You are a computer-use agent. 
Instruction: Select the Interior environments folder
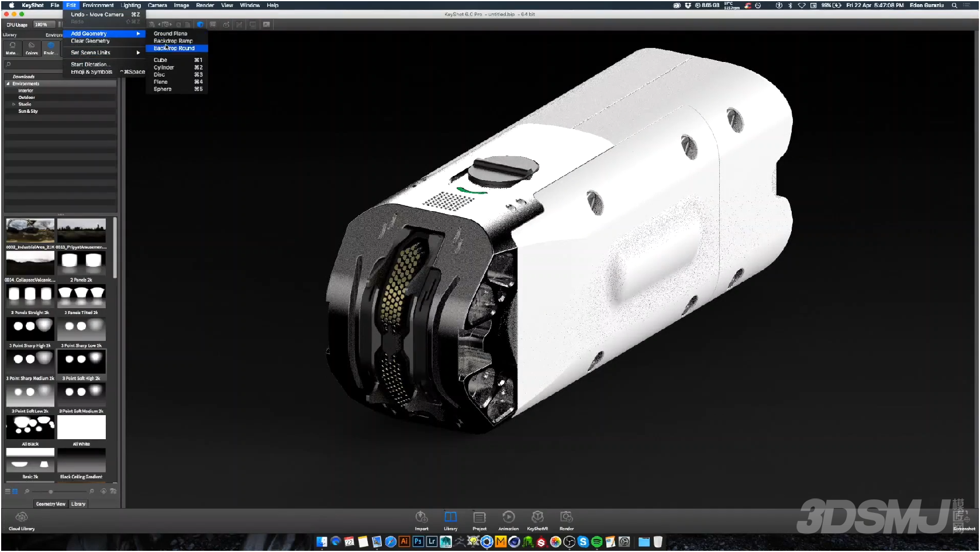pyautogui.click(x=26, y=91)
